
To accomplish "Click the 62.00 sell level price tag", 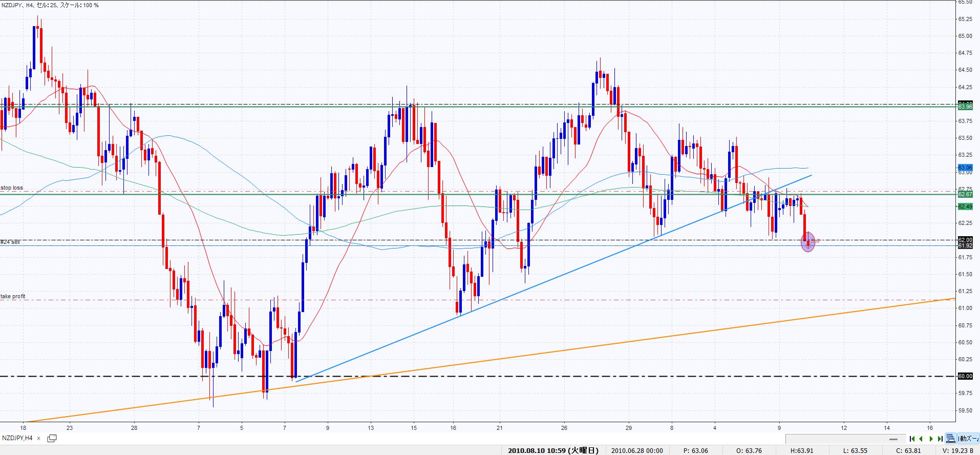I will tap(965, 240).
